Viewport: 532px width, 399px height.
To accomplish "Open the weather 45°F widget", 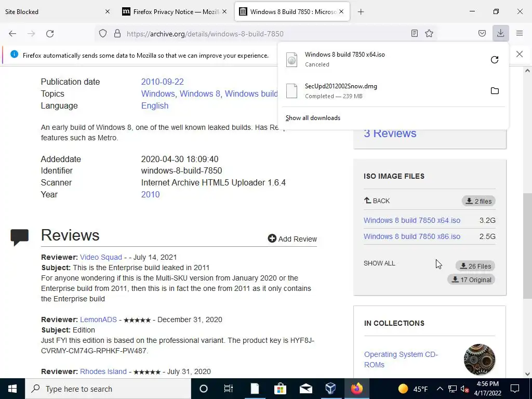I will [x=413, y=389].
